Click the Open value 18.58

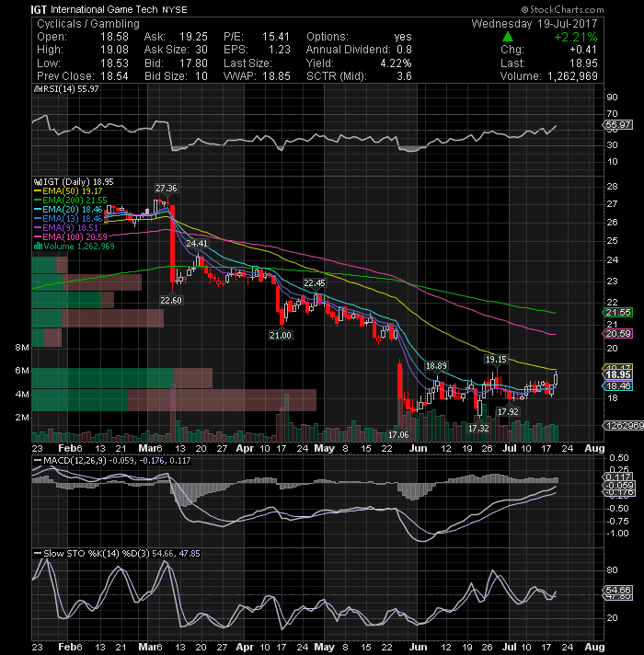click(x=114, y=37)
